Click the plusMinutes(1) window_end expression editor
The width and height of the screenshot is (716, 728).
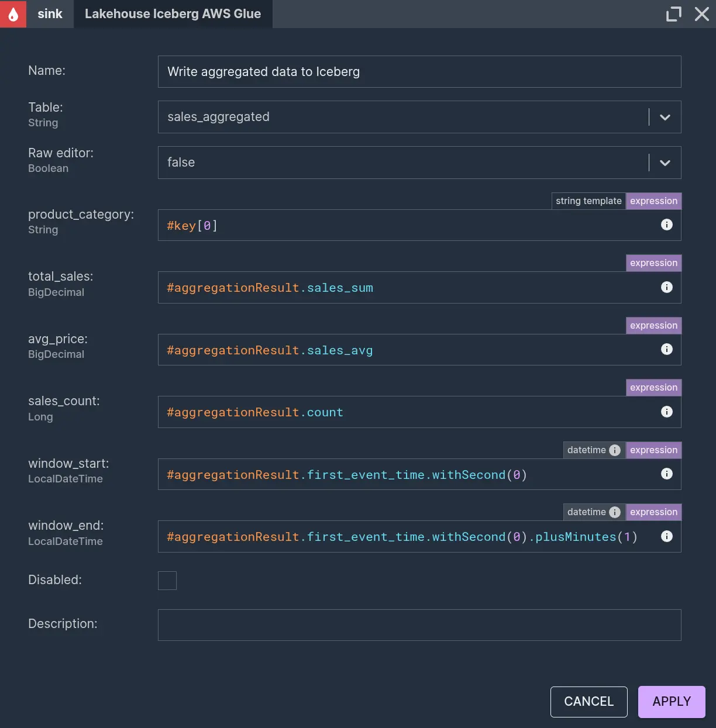click(419, 536)
